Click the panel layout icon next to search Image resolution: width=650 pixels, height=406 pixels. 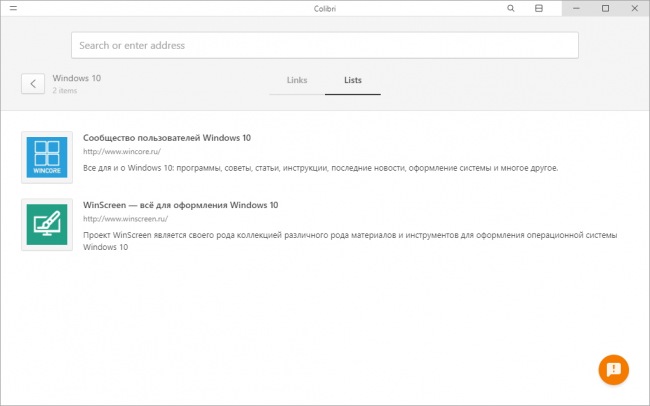pos(538,8)
